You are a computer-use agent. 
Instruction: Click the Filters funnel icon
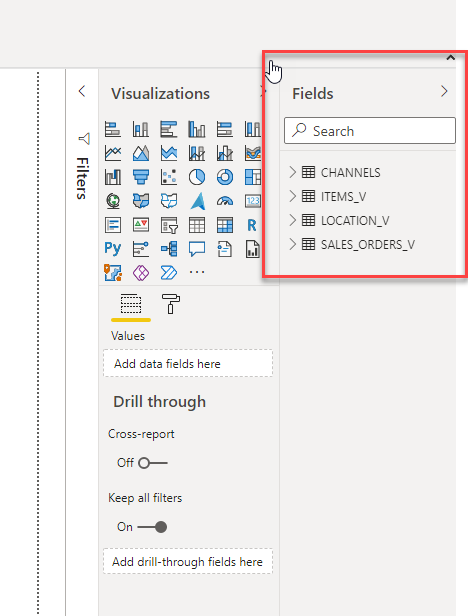pos(84,138)
